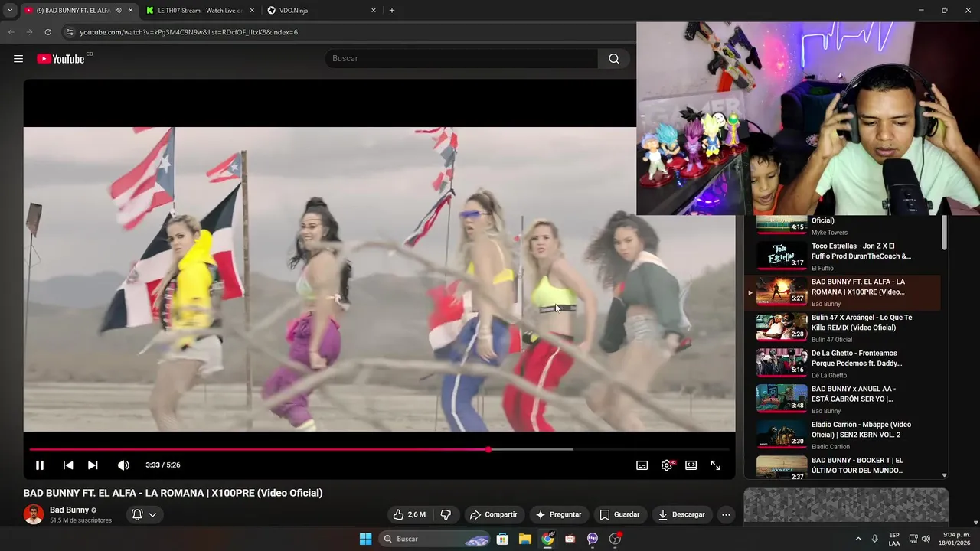Click the Preguntar button
Viewport: 980px width, 551px height.
(558, 514)
